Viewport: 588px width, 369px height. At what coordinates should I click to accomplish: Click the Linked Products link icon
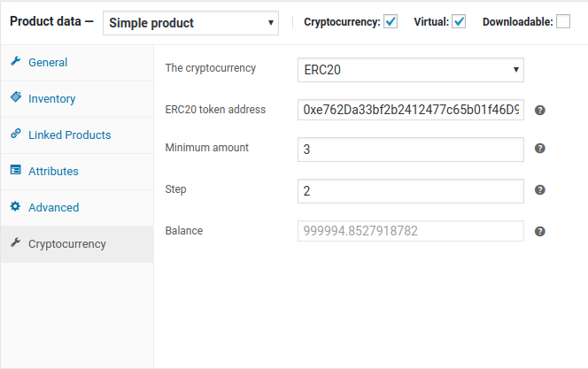16,135
